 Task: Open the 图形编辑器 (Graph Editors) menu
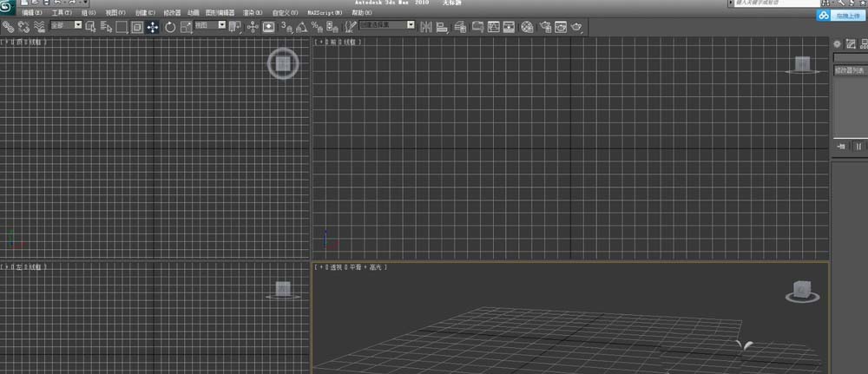click(x=220, y=13)
